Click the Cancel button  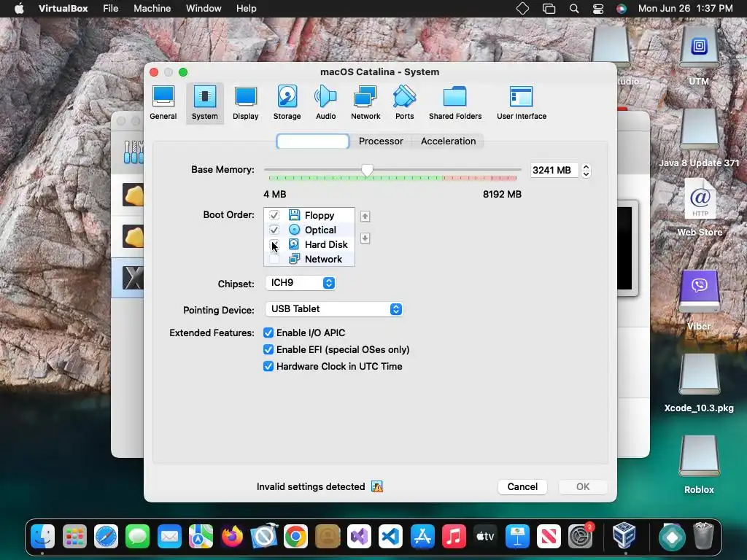pos(522,486)
